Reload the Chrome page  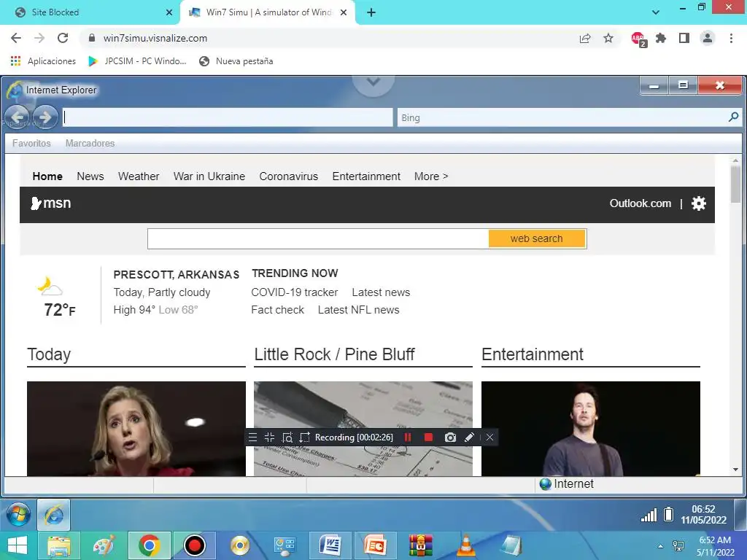pos(63,38)
